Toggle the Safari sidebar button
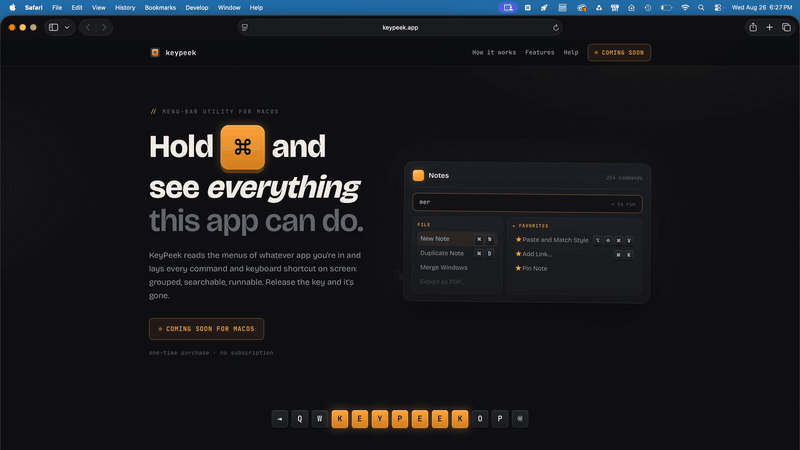 point(54,28)
